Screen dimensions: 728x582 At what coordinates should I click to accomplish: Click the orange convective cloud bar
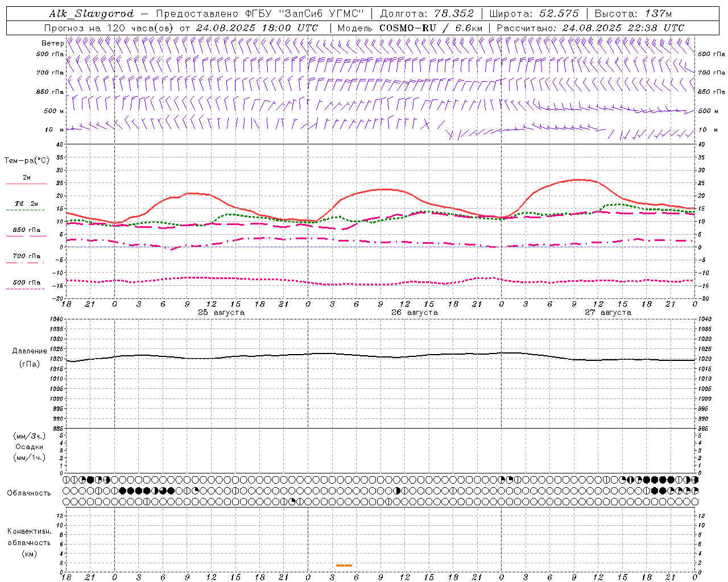[344, 566]
